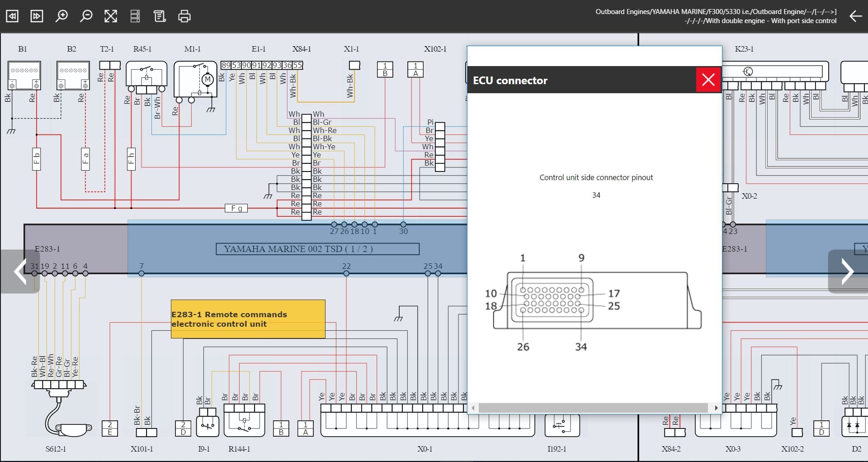Click the 1 D reference box at bottom right
Image resolution: width=868 pixels, height=462 pixels.
(x=821, y=429)
